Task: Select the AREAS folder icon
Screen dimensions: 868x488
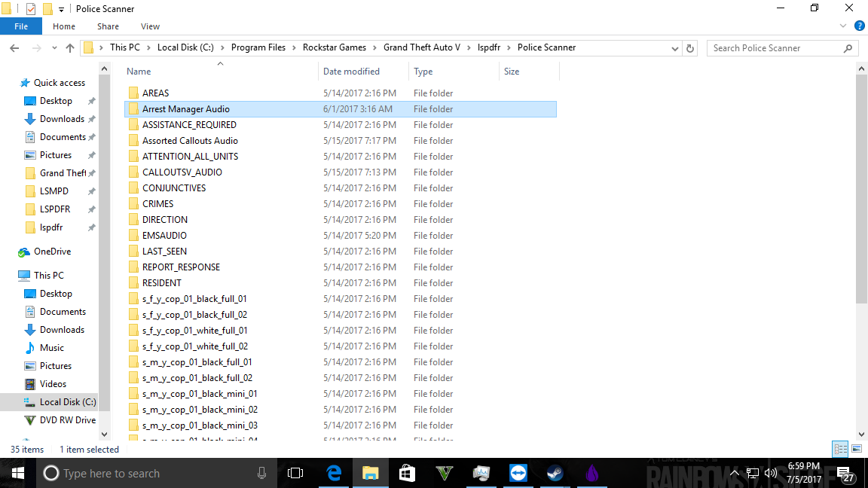Action: 133,93
